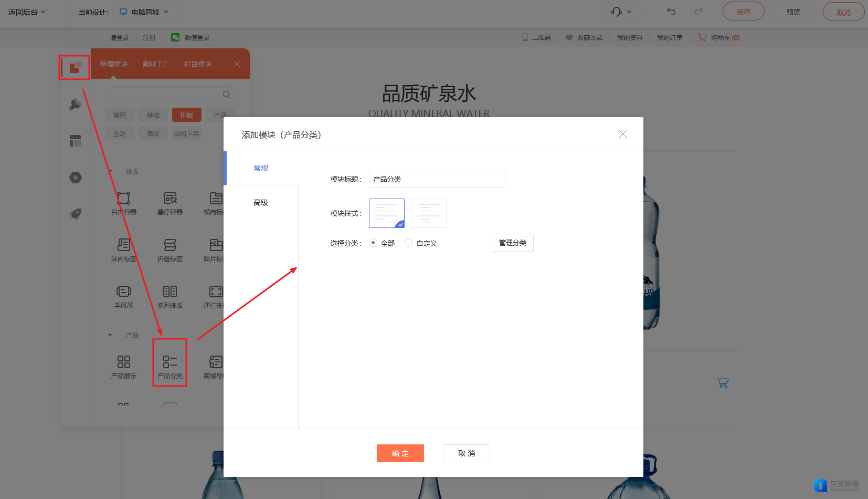868x499 pixels.
Task: Expand the 电脑商城 design dropdown
Action: 144,12
